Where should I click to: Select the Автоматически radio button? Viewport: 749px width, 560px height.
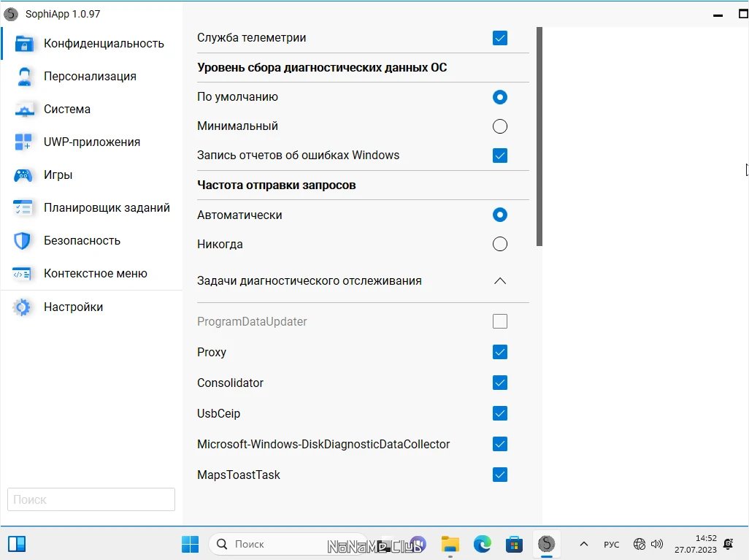click(500, 215)
